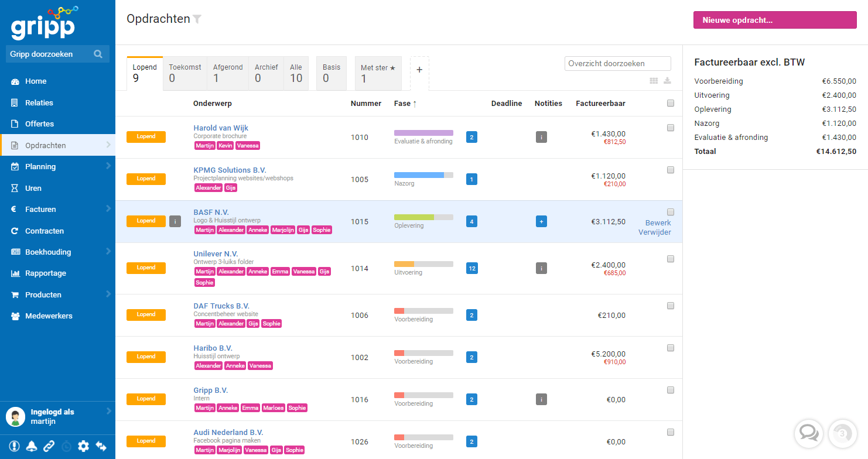Expand the Boekhouding sidebar chevron
Image resolution: width=868 pixels, height=459 pixels.
[108, 251]
